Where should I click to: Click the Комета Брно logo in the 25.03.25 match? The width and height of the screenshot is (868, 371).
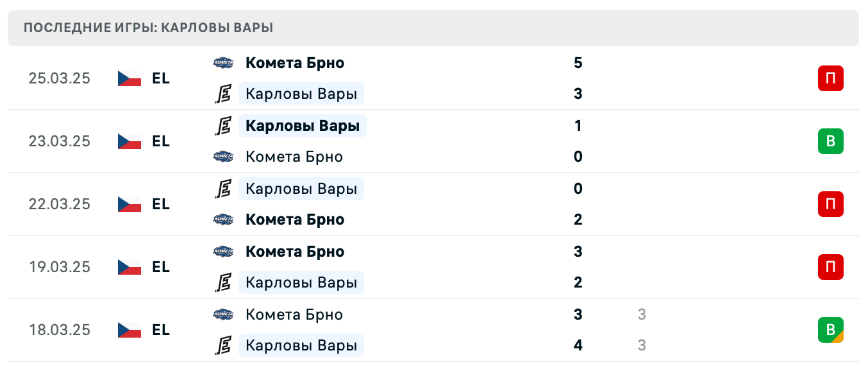pos(223,63)
